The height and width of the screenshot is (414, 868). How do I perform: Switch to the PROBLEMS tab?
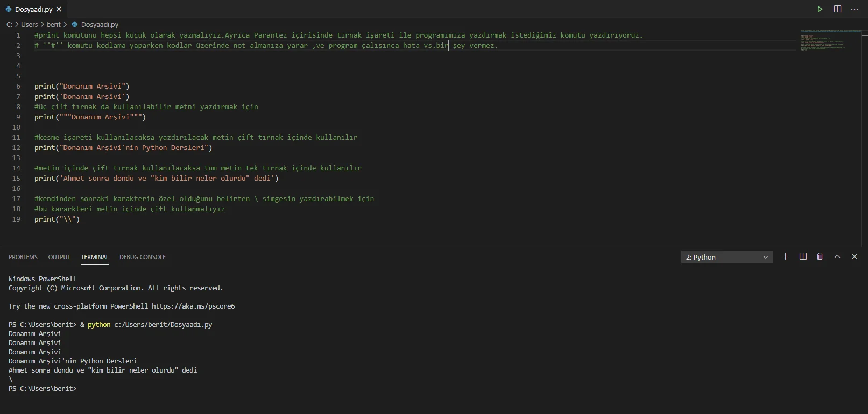tap(23, 257)
